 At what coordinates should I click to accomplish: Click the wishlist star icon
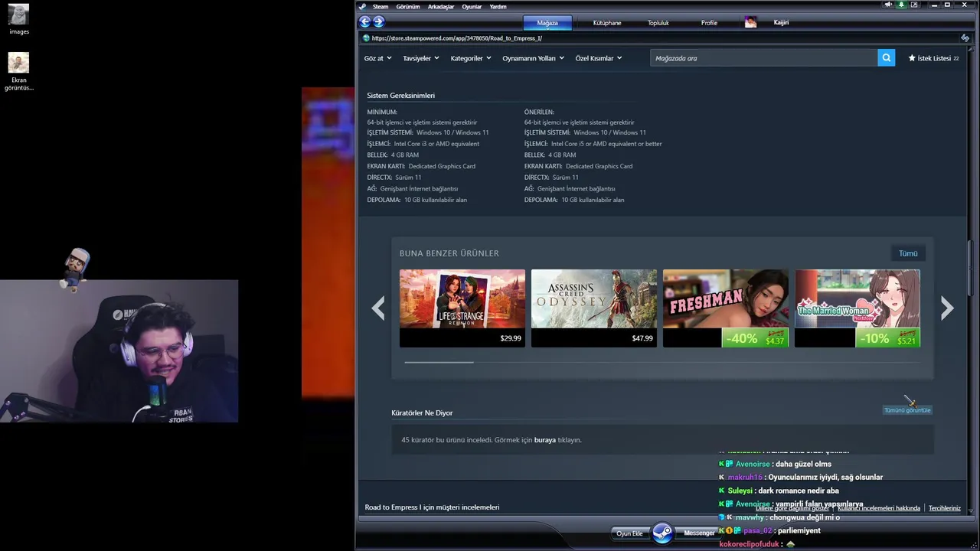click(x=912, y=58)
